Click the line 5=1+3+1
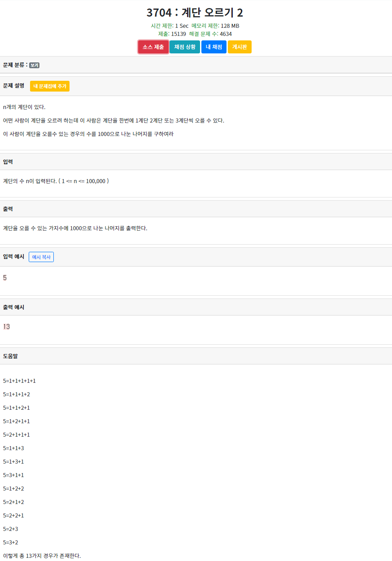Screen dimensions: 392x561 tap(13, 461)
